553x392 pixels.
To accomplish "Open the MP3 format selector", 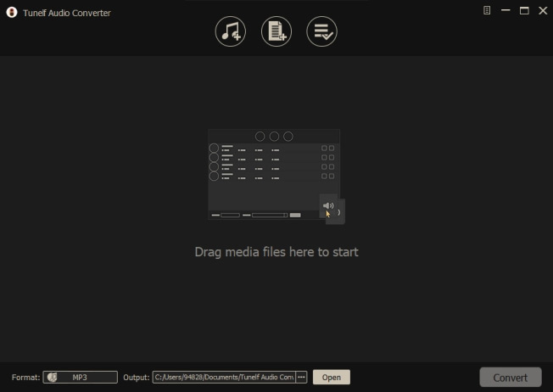I will [x=80, y=378].
